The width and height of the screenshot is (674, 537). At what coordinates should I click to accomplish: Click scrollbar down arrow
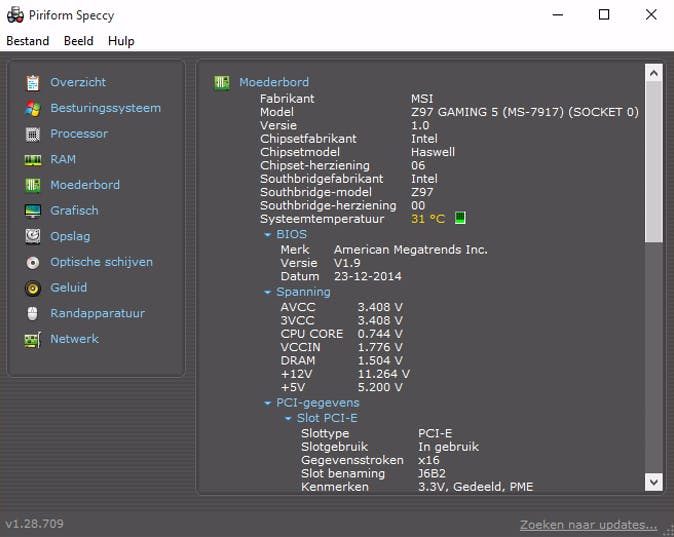pyautogui.click(x=654, y=482)
